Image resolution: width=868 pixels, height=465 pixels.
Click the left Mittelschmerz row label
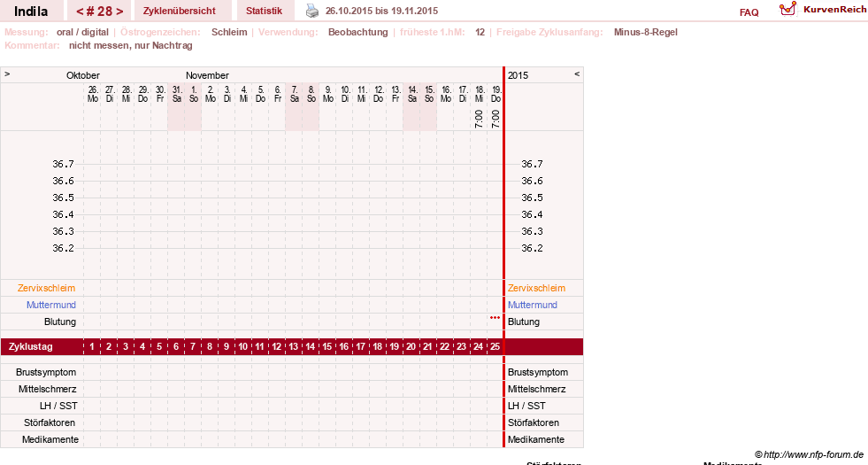coord(47,389)
